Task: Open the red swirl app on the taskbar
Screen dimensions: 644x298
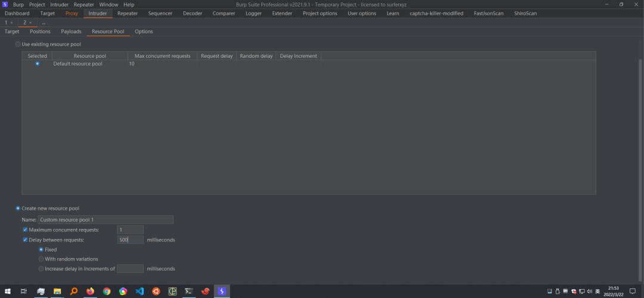Action: (x=205, y=291)
